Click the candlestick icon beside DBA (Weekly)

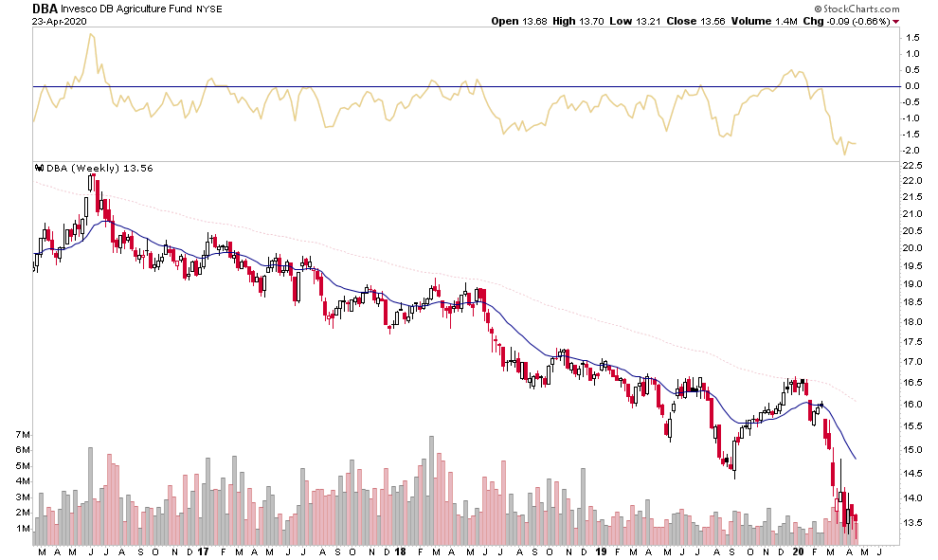pyautogui.click(x=40, y=168)
